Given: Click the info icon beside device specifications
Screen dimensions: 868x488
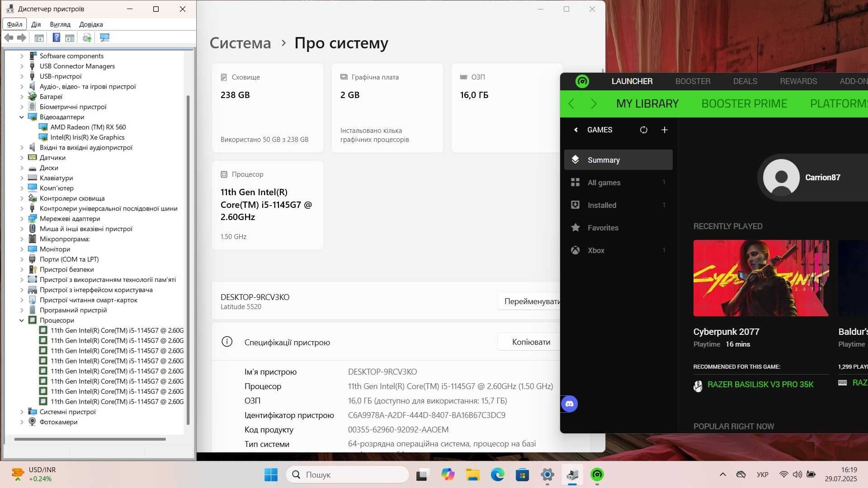Looking at the screenshot, I should point(227,342).
